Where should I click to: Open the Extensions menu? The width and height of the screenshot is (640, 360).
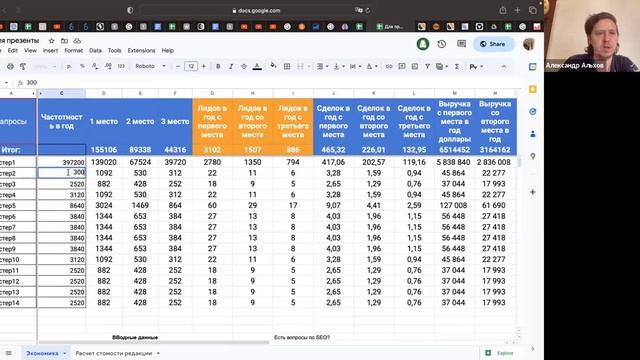click(x=141, y=51)
